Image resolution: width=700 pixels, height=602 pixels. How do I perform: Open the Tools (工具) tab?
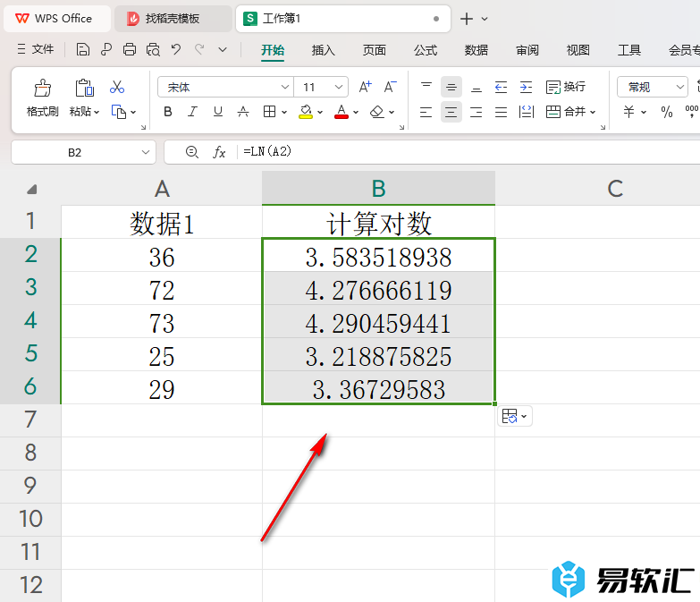click(629, 50)
